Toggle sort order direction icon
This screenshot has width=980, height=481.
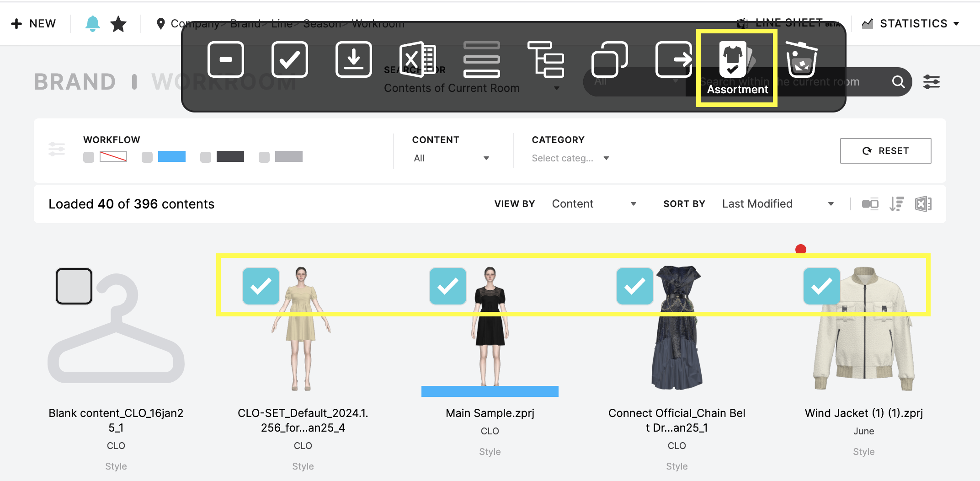click(x=896, y=204)
